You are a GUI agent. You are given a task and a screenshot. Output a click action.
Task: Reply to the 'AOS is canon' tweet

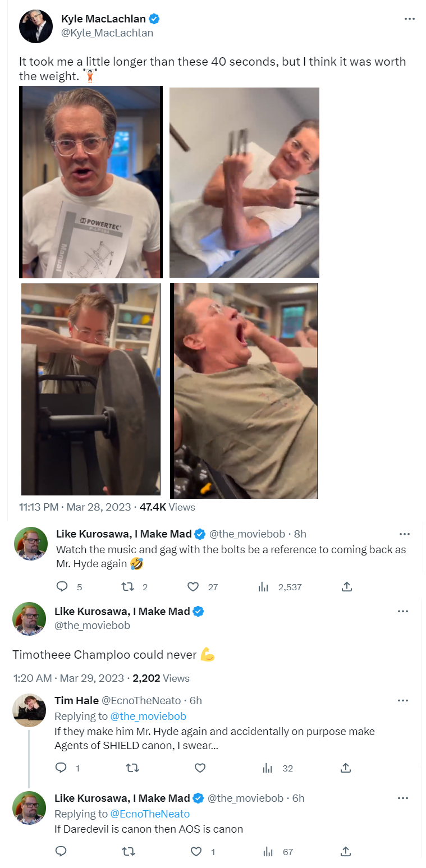(61, 851)
